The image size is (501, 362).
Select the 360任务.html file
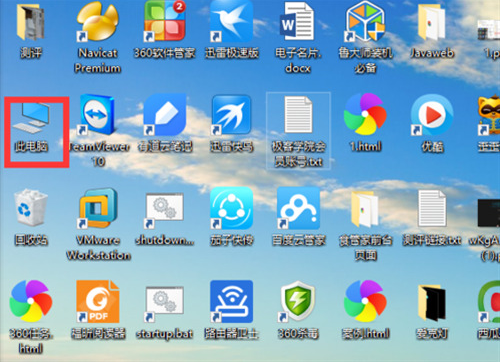(31, 302)
